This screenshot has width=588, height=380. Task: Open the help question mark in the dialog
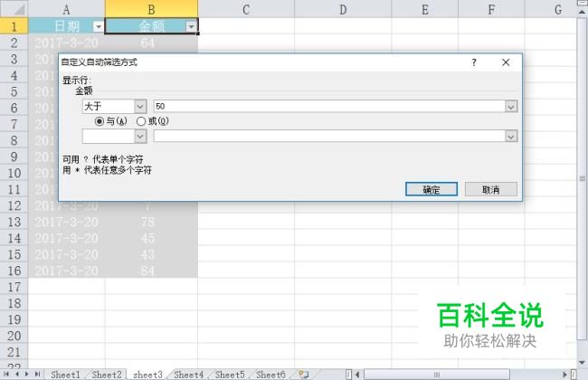point(474,62)
